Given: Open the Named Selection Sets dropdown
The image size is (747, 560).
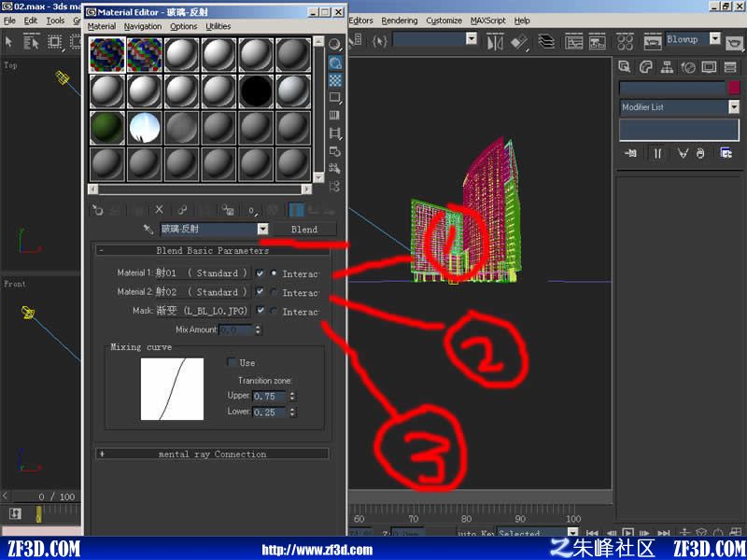Looking at the screenshot, I should pyautogui.click(x=472, y=39).
